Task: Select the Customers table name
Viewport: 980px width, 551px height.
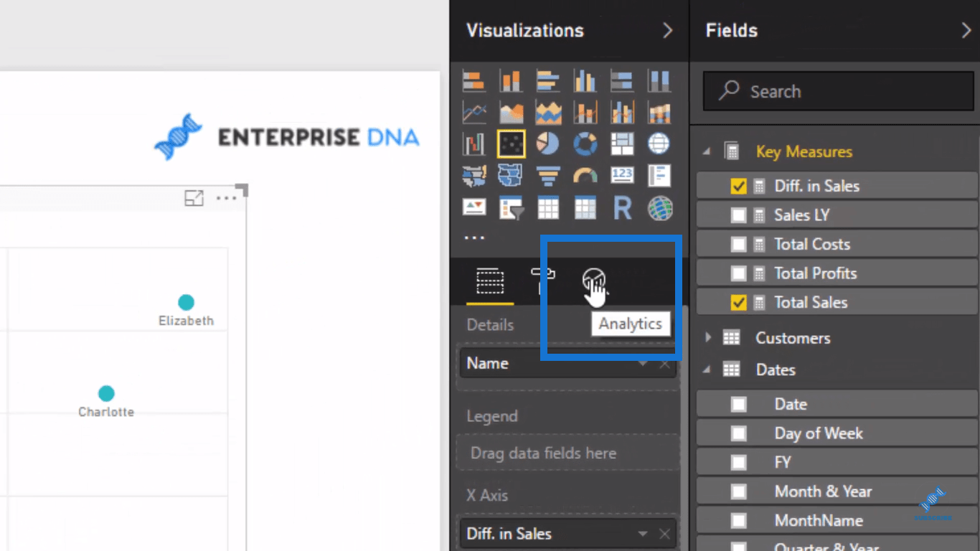Action: pyautogui.click(x=793, y=338)
